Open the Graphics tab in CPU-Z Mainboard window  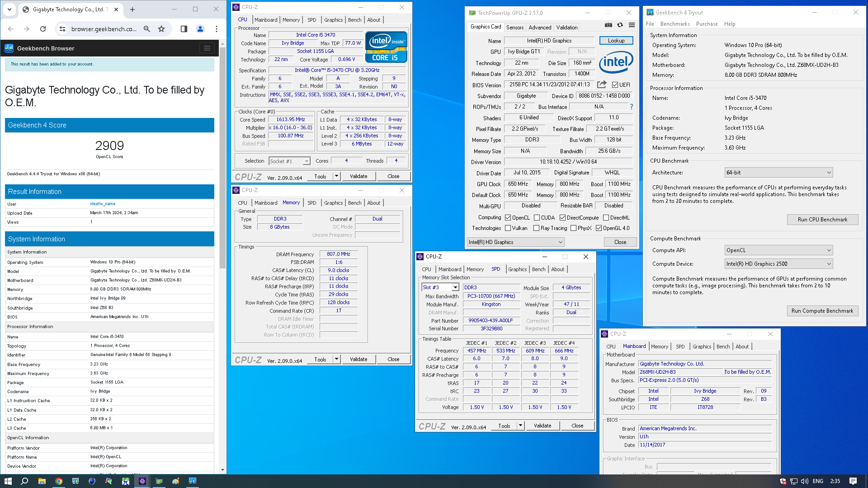pyautogui.click(x=702, y=347)
